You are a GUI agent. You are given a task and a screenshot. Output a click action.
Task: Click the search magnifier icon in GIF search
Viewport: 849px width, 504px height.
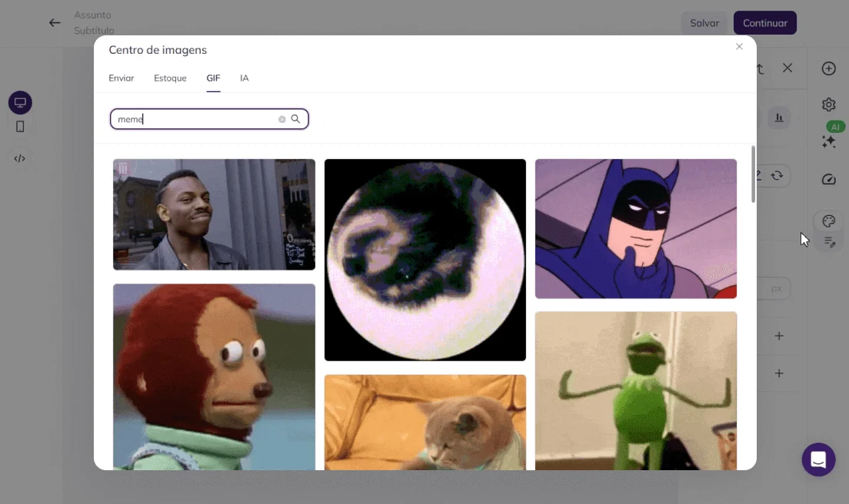(x=295, y=119)
